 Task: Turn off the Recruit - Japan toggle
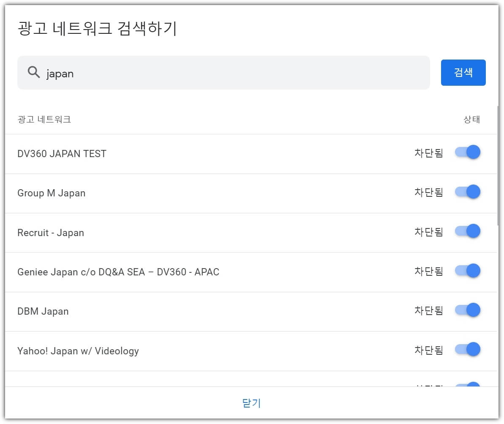point(467,231)
